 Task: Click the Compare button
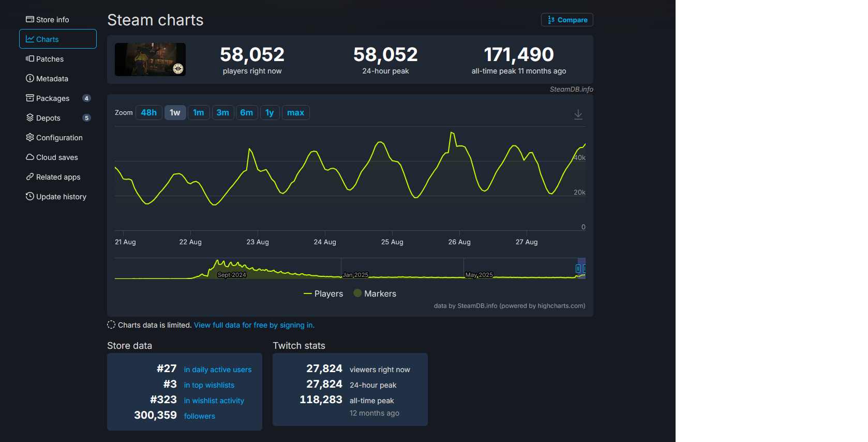tap(567, 20)
